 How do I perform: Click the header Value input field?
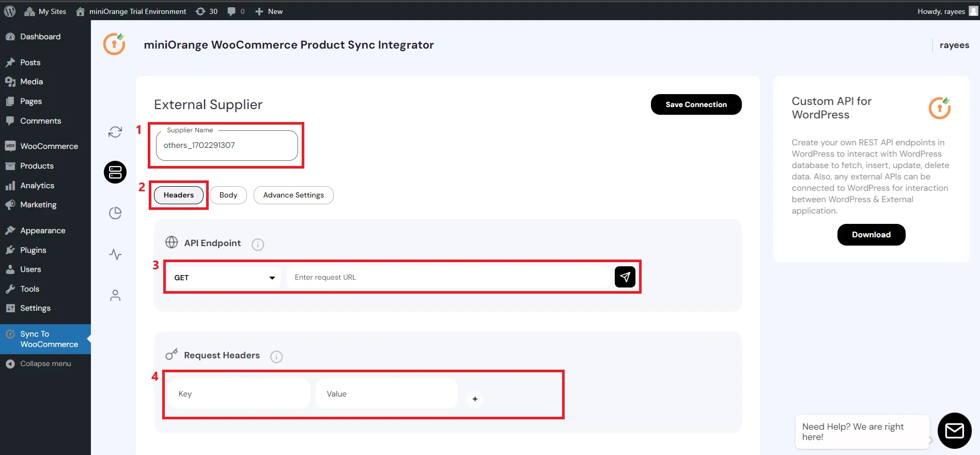[x=386, y=393]
